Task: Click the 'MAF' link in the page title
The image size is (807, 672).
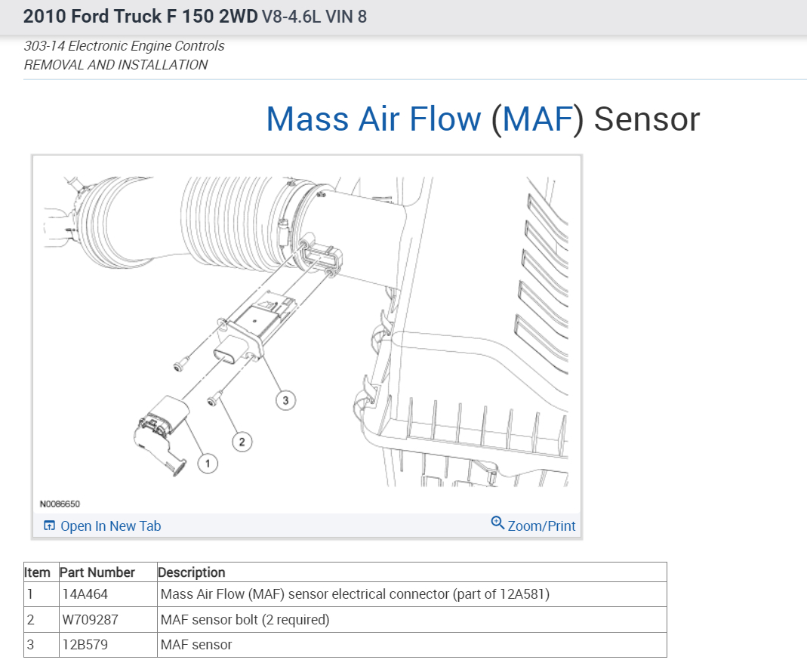Action: (537, 119)
